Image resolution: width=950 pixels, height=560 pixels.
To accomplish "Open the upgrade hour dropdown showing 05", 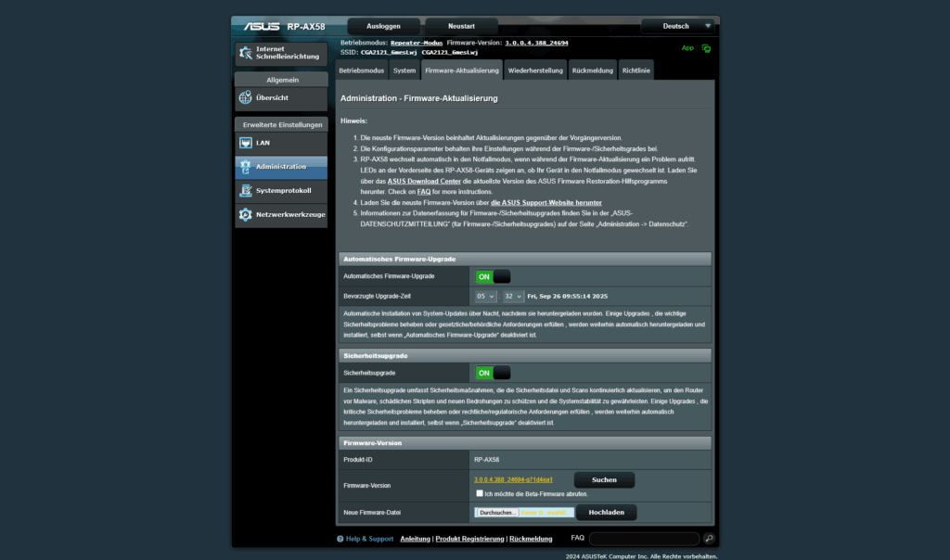I will coord(486,296).
